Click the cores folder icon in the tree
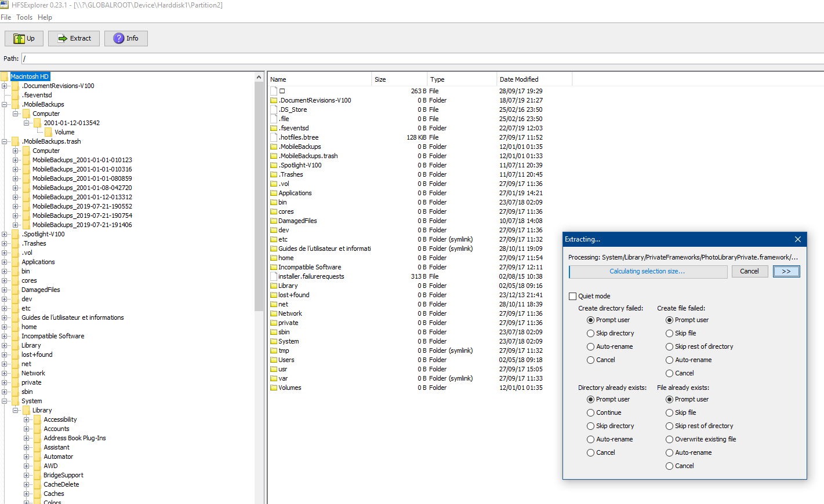Viewport: 824px width, 504px height. (16, 280)
